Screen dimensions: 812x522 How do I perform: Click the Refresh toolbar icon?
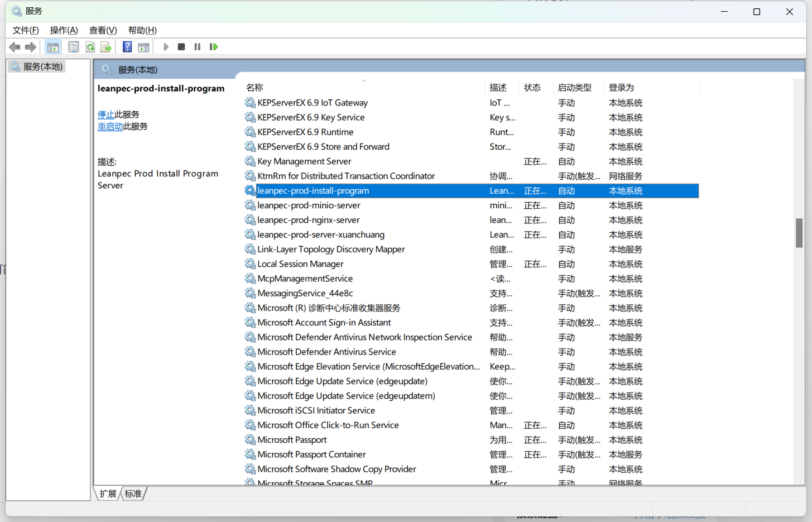(90, 47)
